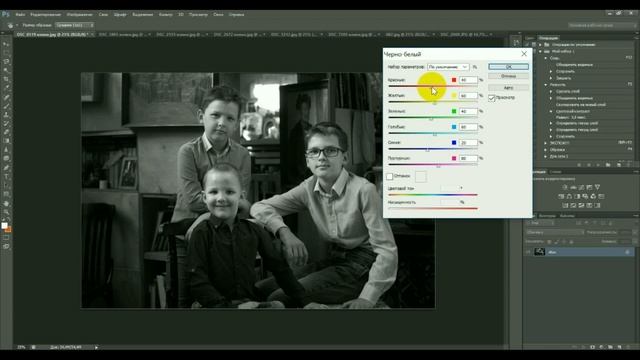Expand the Обрезка action
The height and width of the screenshot is (360, 640).
click(546, 150)
